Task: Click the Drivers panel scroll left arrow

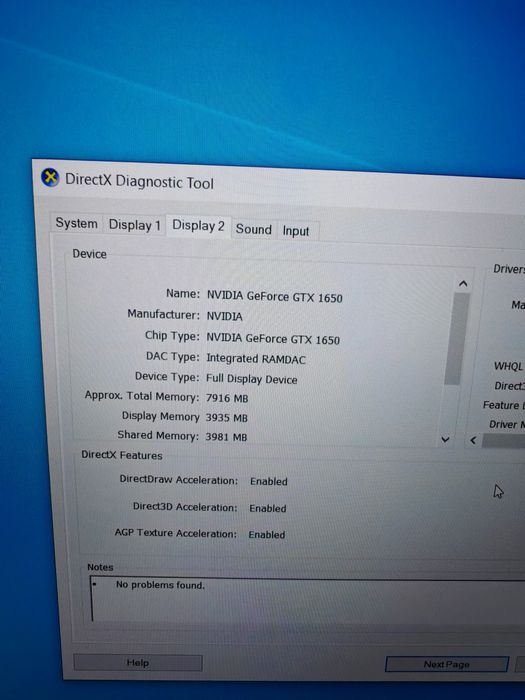Action: (473, 441)
